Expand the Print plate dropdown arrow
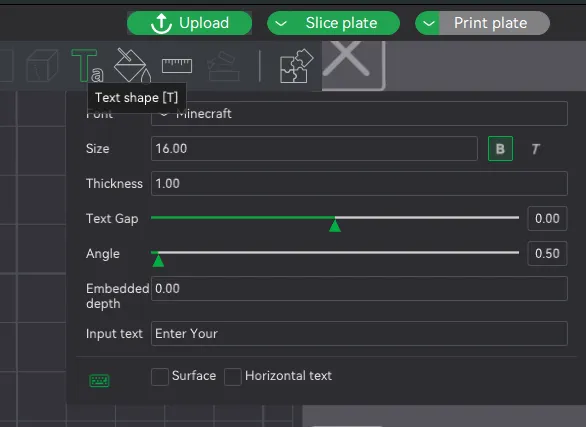The width and height of the screenshot is (586, 427). click(x=429, y=23)
